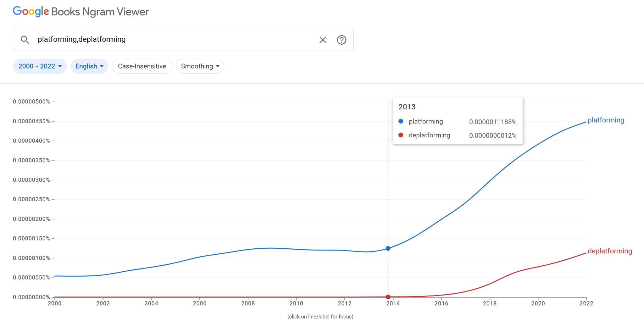Click the x-axis year label 2018

[x=490, y=303]
